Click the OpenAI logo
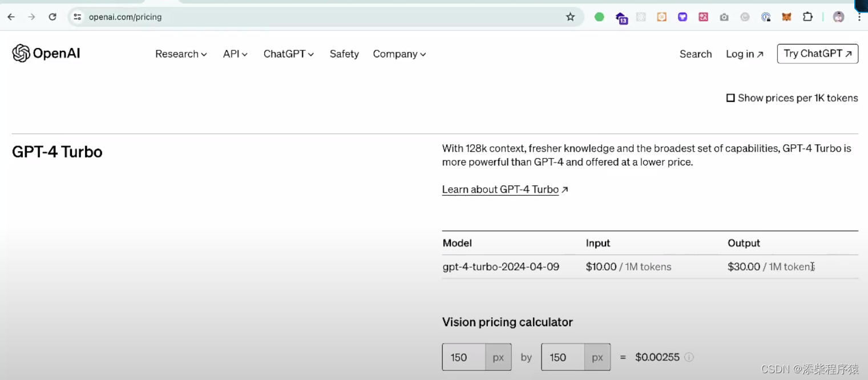The width and height of the screenshot is (868, 380). 46,54
